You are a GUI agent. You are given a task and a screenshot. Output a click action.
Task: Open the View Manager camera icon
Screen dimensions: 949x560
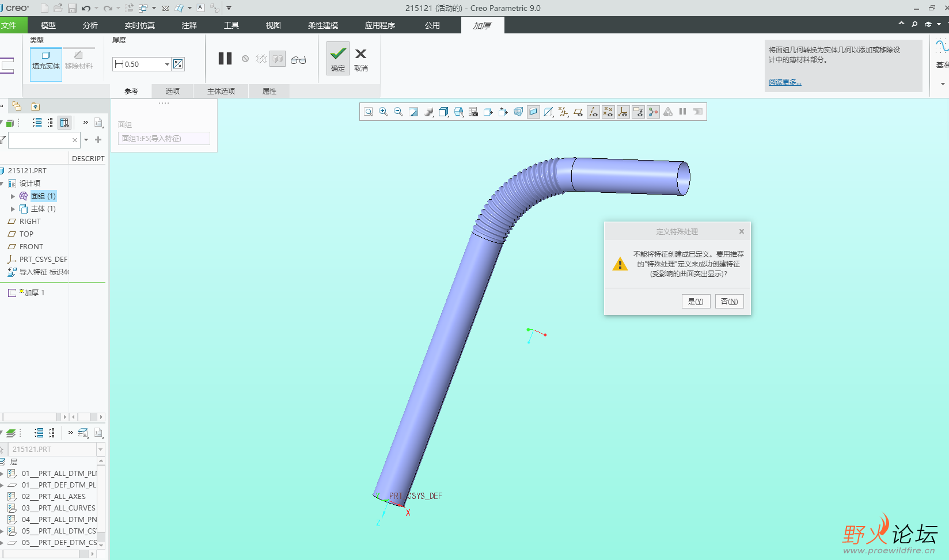coord(473,112)
